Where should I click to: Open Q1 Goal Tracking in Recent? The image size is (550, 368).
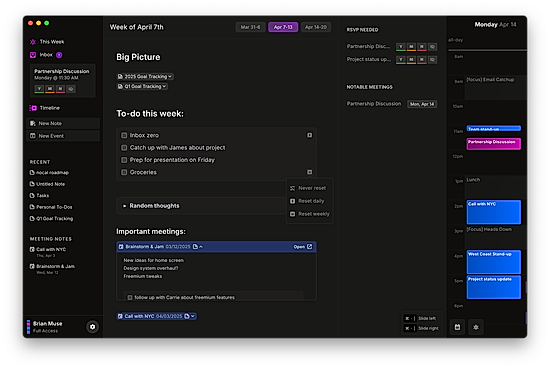click(x=55, y=219)
